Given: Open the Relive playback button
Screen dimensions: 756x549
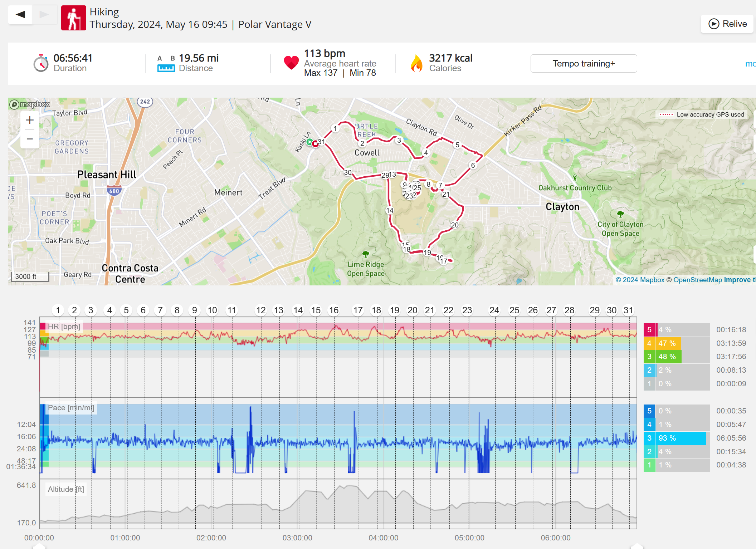Looking at the screenshot, I should [x=728, y=24].
